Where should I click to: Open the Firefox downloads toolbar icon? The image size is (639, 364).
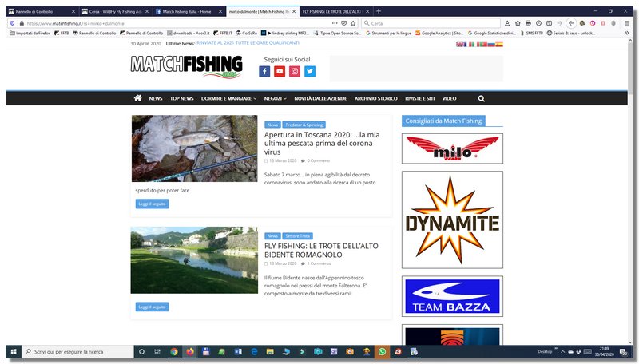[507, 23]
